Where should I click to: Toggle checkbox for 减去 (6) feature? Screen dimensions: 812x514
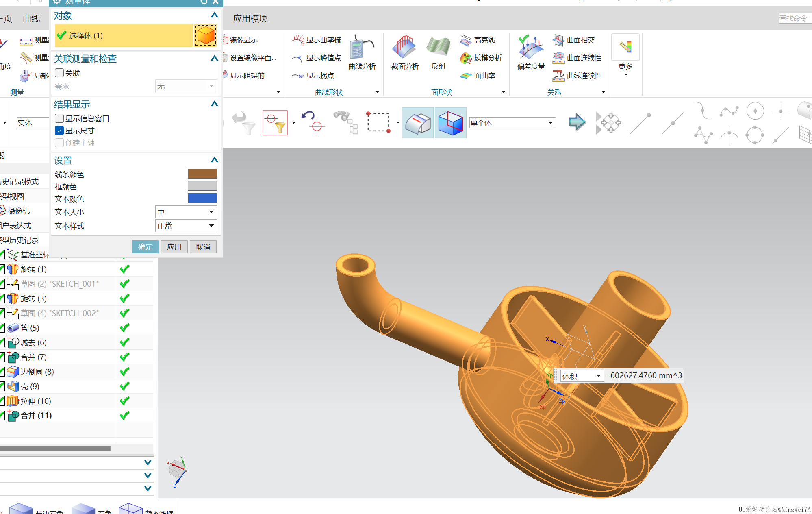click(x=2, y=342)
